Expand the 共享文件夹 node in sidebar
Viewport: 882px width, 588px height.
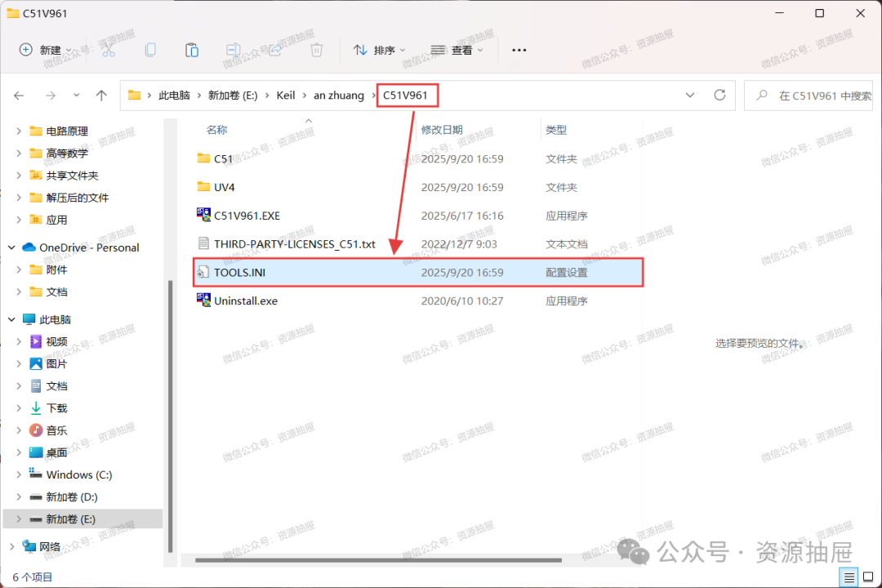tap(19, 176)
